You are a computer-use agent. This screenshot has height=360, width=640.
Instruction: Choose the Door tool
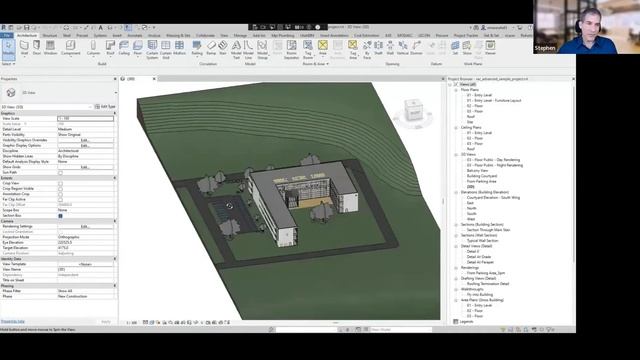pos(37,48)
